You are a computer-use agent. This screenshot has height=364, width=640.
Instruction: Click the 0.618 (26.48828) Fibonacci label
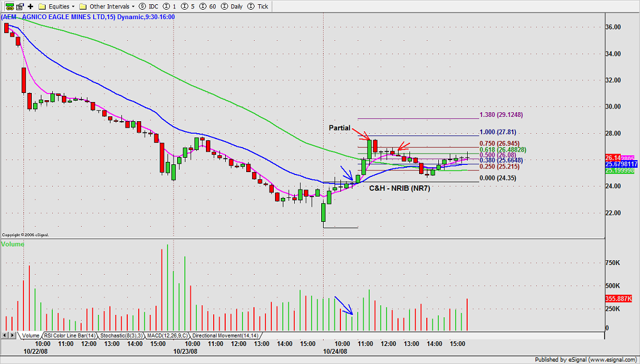(x=503, y=149)
